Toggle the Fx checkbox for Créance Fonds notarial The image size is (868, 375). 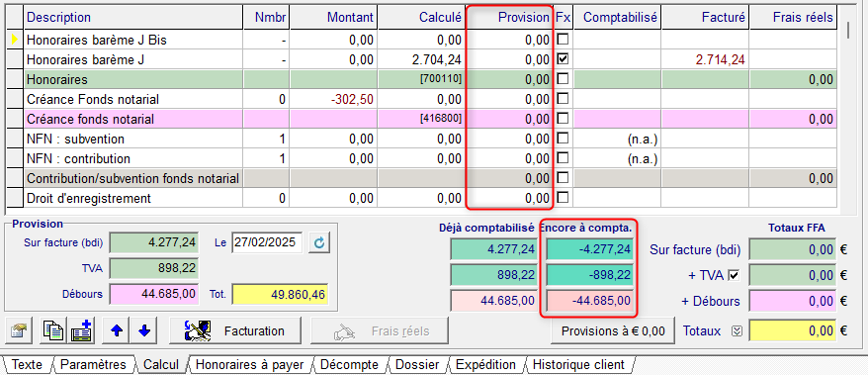click(563, 99)
